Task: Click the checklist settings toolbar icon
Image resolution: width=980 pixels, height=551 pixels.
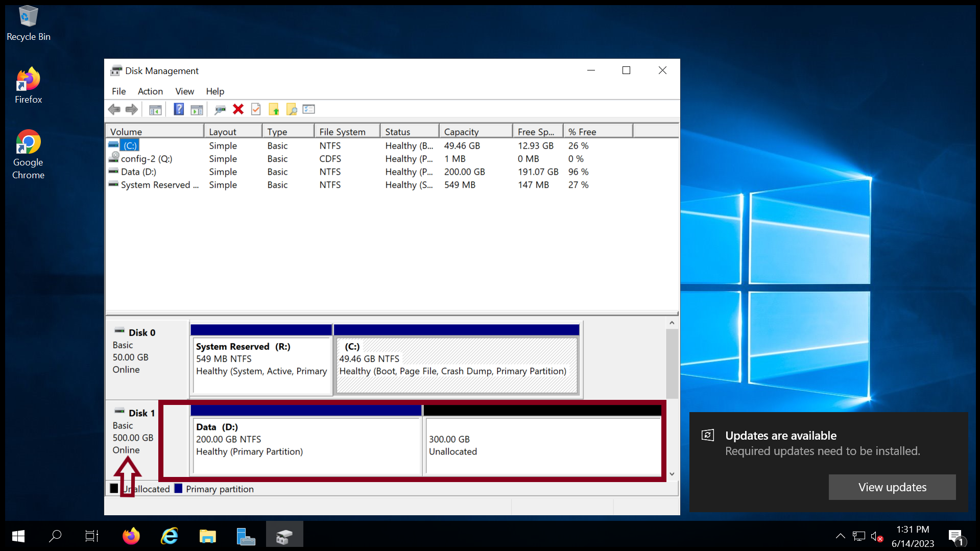Action: [309, 109]
